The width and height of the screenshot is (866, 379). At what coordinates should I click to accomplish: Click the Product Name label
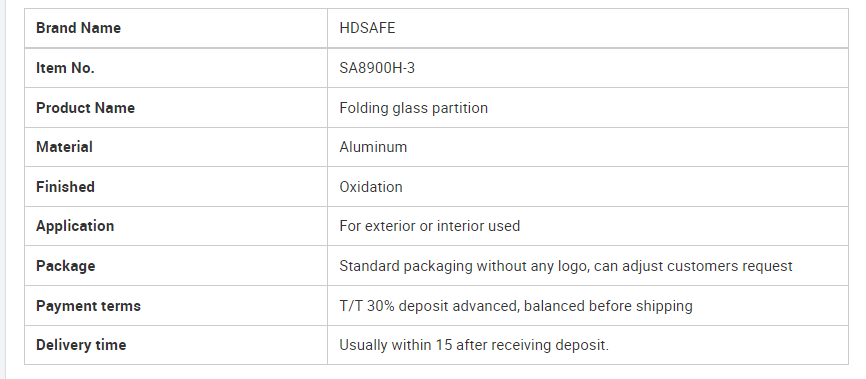86,108
